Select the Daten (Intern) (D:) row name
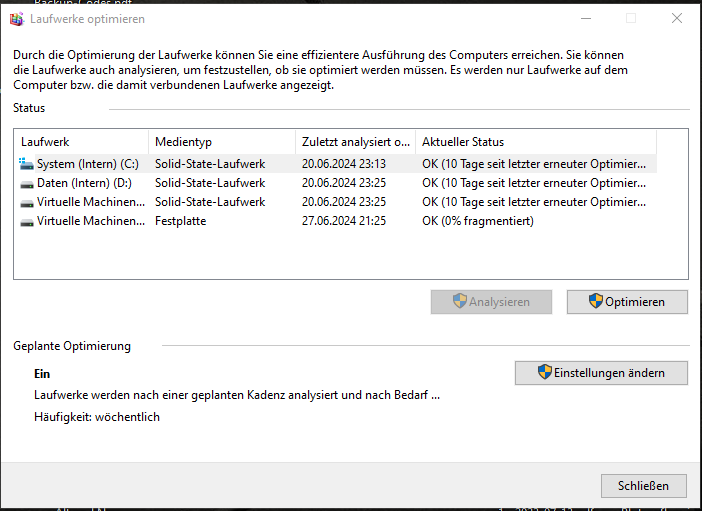The width and height of the screenshot is (702, 511). click(x=84, y=183)
